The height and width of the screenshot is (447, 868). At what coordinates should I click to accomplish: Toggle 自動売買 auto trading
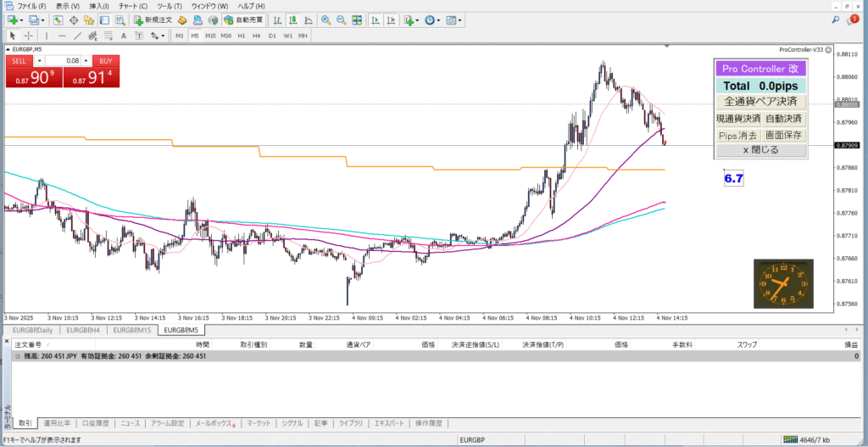[243, 20]
